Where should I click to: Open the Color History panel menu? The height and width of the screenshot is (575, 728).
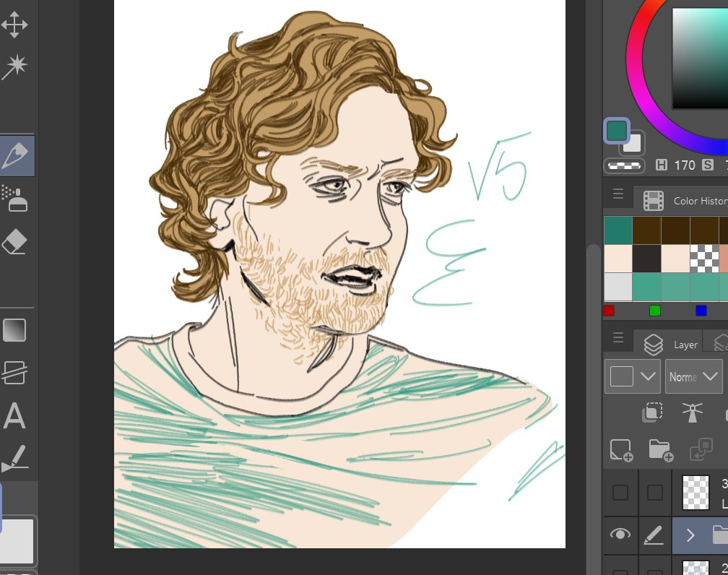(617, 194)
